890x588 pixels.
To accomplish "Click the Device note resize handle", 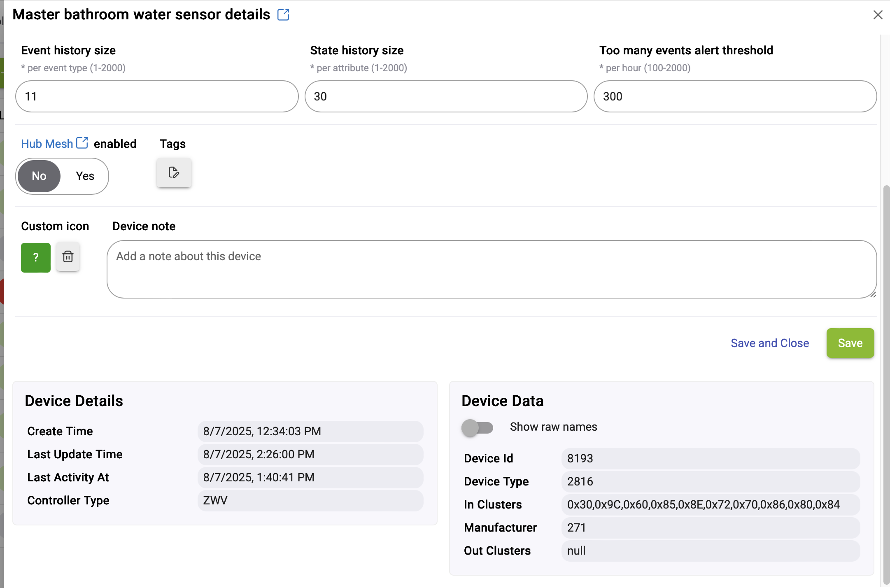I will (x=873, y=294).
